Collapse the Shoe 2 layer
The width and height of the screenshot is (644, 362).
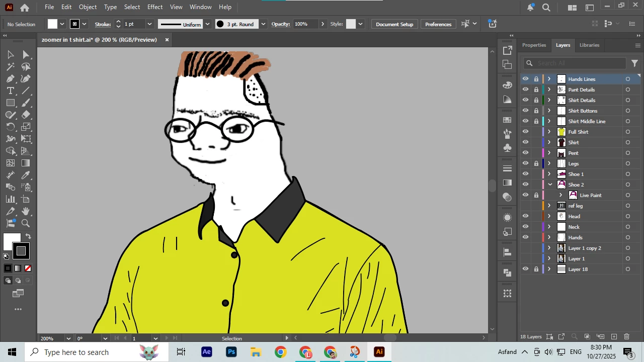pyautogui.click(x=549, y=185)
